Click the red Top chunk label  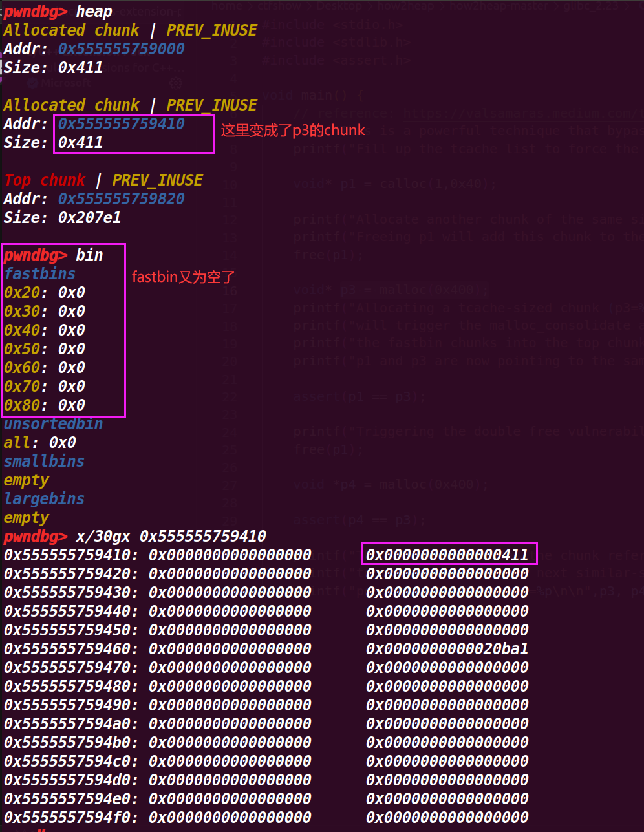click(x=45, y=180)
